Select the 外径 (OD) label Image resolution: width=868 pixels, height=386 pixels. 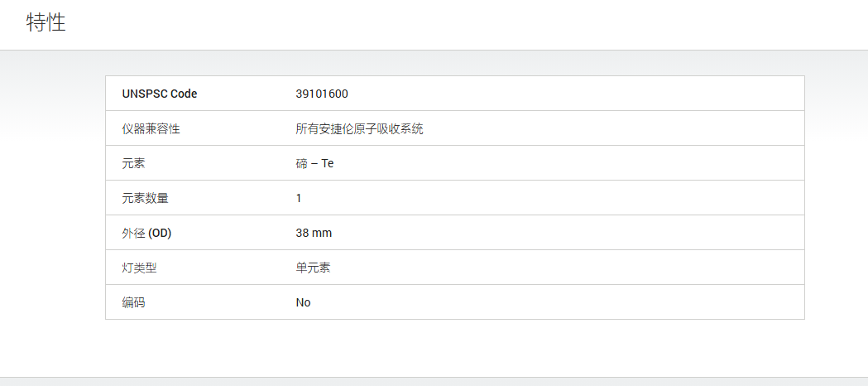tap(146, 233)
